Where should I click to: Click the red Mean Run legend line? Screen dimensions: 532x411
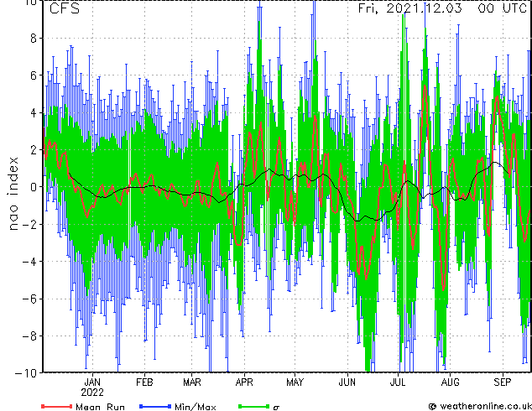pos(57,406)
